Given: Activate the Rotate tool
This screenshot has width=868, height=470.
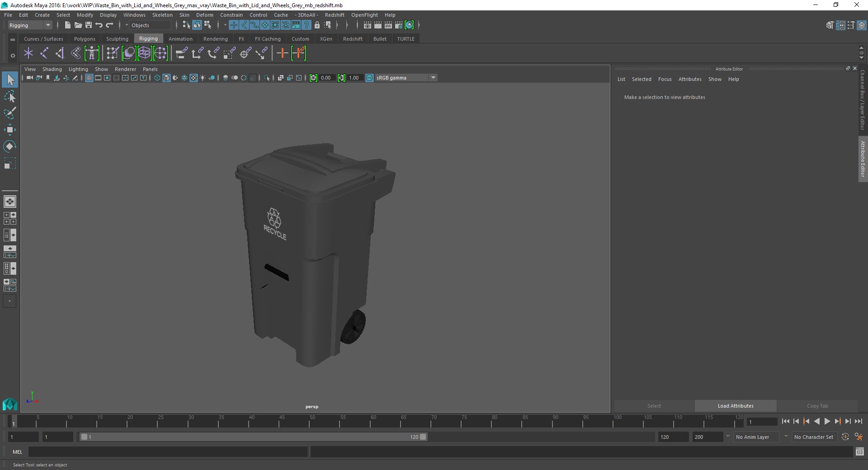Looking at the screenshot, I should point(10,146).
